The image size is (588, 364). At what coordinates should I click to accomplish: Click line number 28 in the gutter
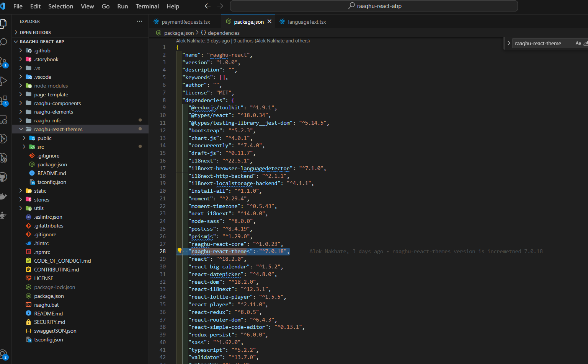point(163,251)
